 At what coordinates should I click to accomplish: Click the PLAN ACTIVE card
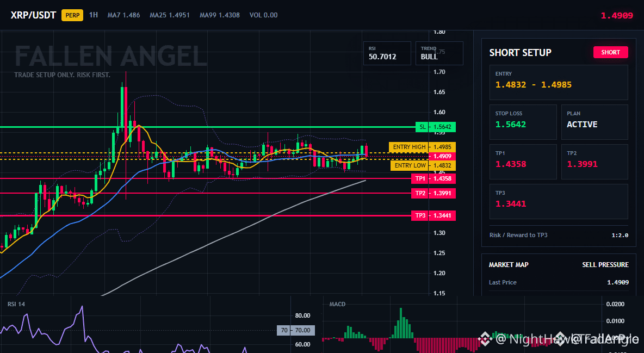(x=595, y=122)
